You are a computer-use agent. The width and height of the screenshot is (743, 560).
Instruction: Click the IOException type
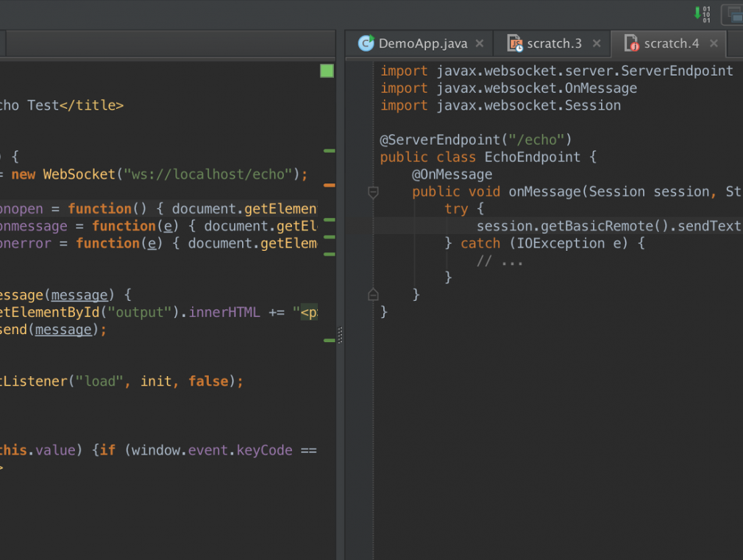point(561,244)
